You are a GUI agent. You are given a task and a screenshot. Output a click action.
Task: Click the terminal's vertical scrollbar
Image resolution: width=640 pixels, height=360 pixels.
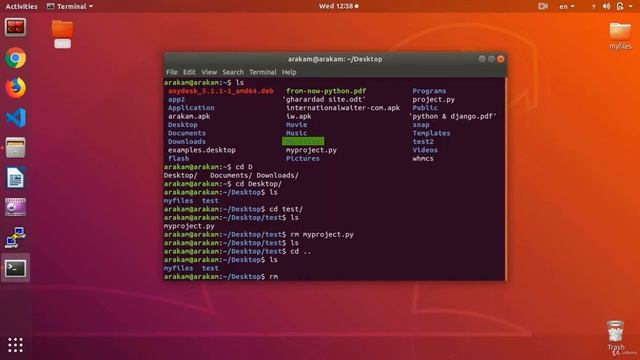505,179
